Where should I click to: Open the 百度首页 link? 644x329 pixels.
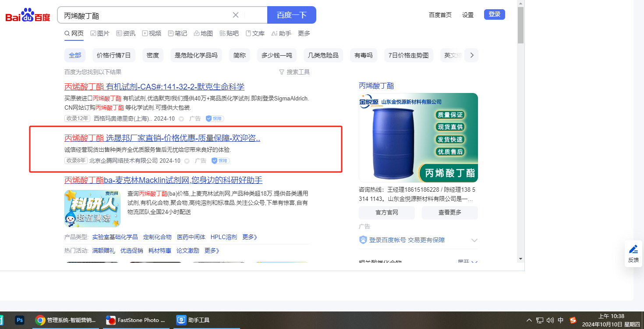[x=440, y=15]
